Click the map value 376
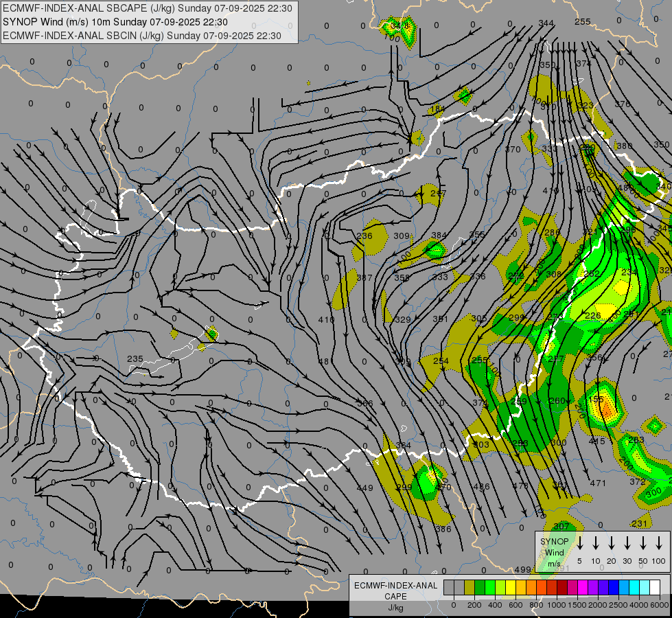 pyautogui.click(x=623, y=104)
